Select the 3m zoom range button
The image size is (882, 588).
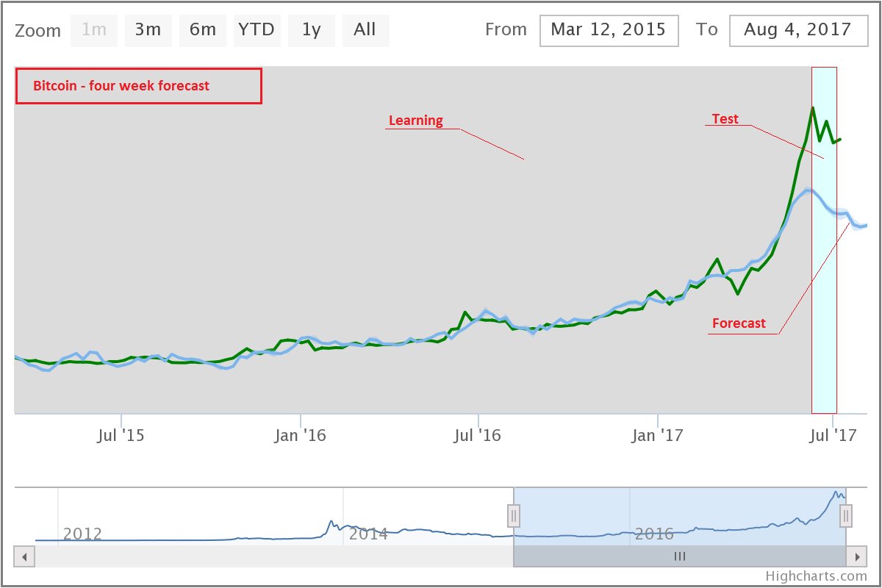click(x=148, y=30)
